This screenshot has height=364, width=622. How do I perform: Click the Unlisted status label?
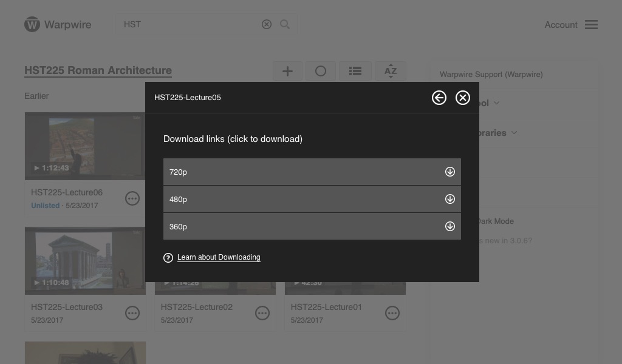pyautogui.click(x=45, y=206)
